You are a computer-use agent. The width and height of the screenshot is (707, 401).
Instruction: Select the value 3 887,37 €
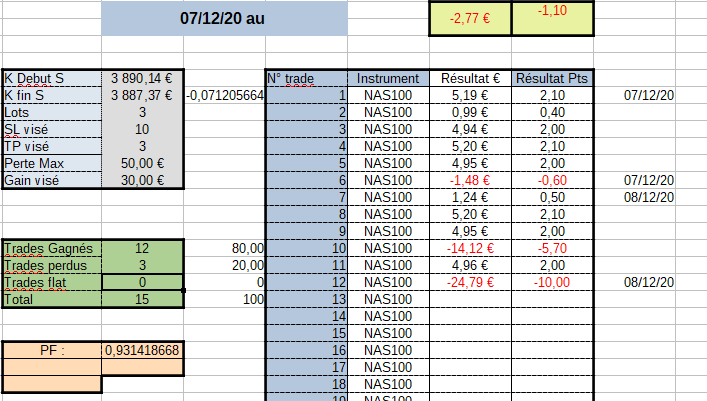(x=142, y=96)
